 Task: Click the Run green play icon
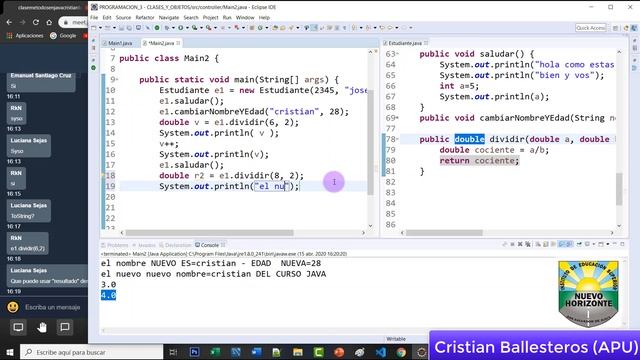180,28
